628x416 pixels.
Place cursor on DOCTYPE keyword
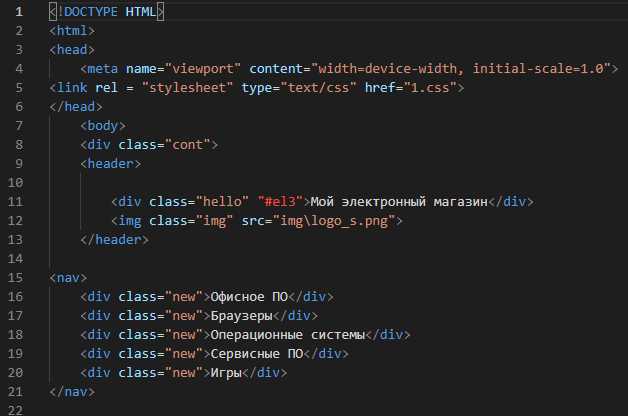click(91, 12)
